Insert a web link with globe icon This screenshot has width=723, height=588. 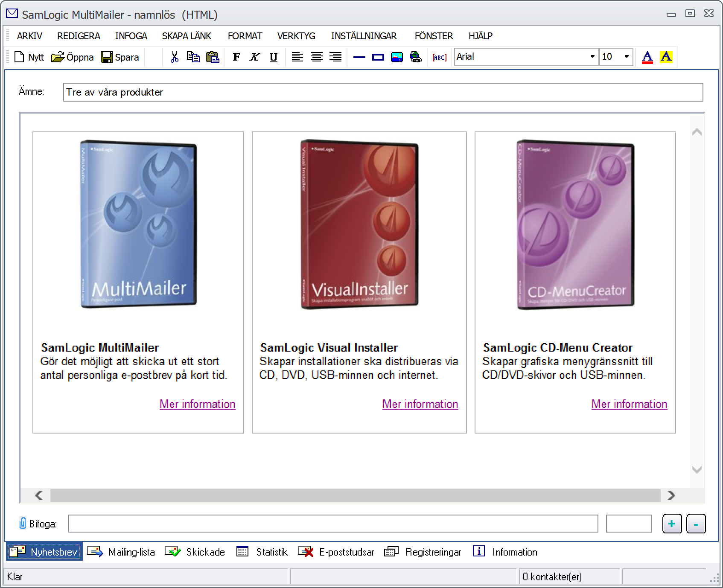pyautogui.click(x=415, y=57)
